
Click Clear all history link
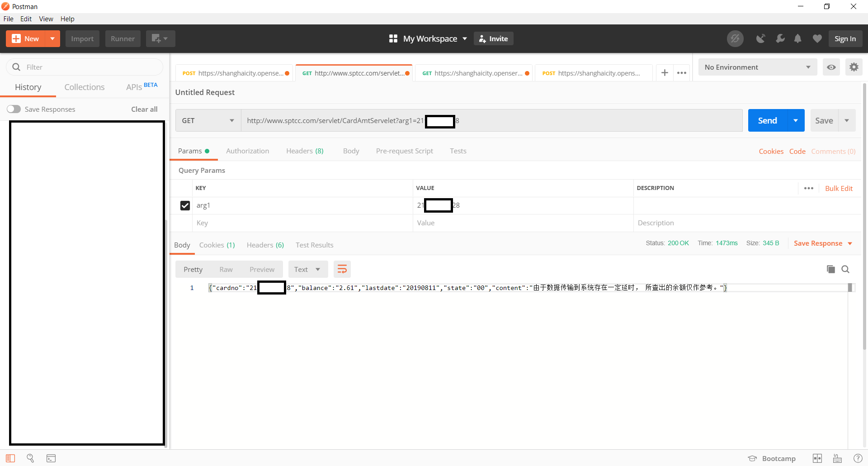[144, 109]
